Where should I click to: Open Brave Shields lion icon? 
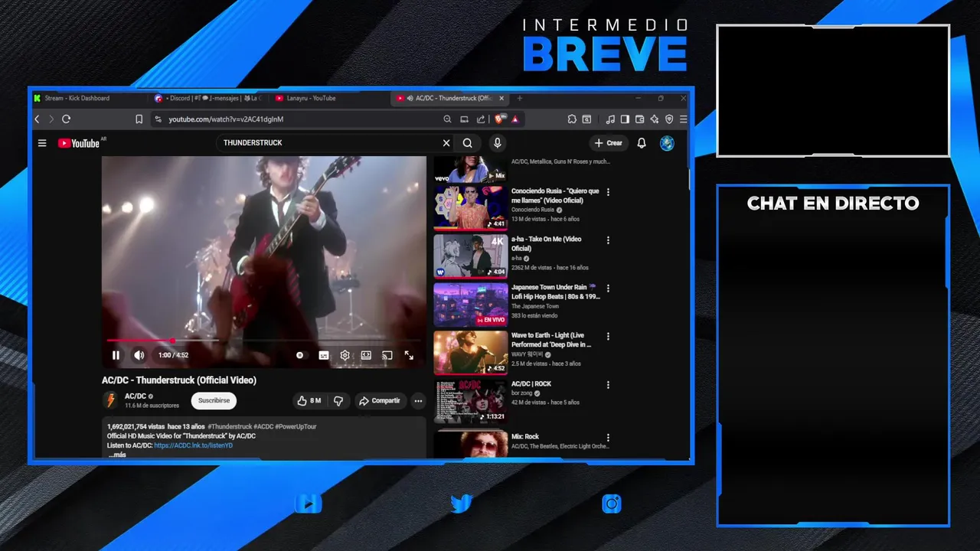(499, 119)
